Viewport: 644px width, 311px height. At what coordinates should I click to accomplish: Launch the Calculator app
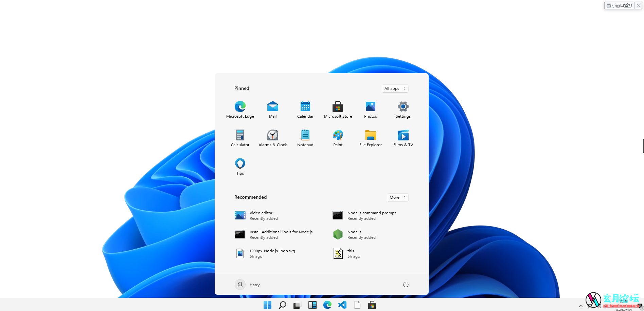[x=240, y=138]
